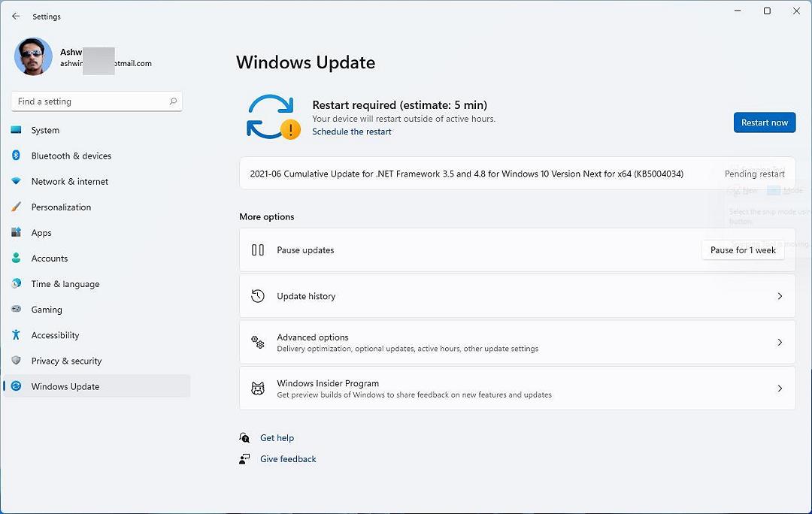Minimize the Settings window
The width and height of the screenshot is (812, 514).
[x=738, y=11]
